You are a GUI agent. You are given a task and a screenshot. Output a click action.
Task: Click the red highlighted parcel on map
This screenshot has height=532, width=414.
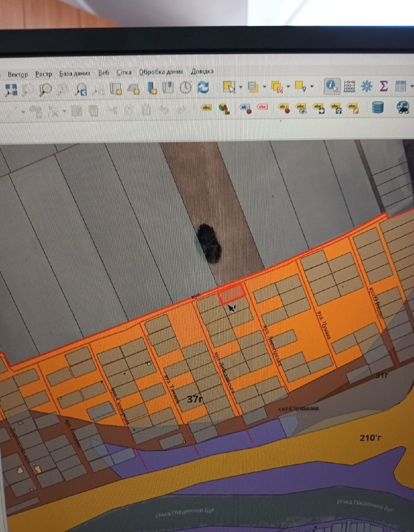coord(231,294)
